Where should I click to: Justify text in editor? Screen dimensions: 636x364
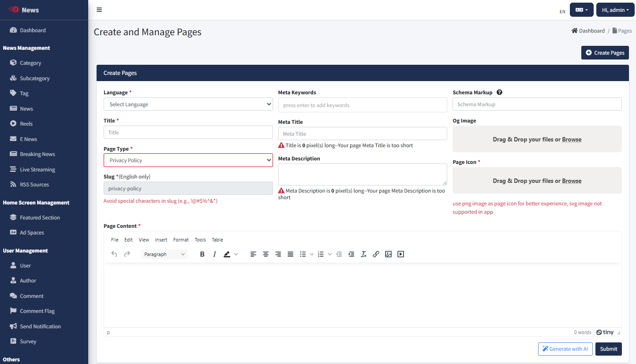(290, 254)
